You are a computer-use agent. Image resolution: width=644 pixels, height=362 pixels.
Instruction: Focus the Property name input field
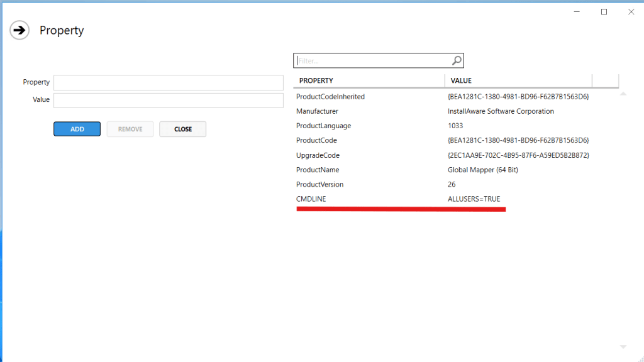[x=168, y=83]
